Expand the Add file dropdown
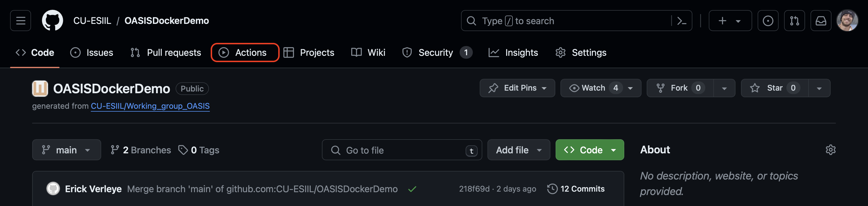The width and height of the screenshot is (868, 206). coord(518,150)
